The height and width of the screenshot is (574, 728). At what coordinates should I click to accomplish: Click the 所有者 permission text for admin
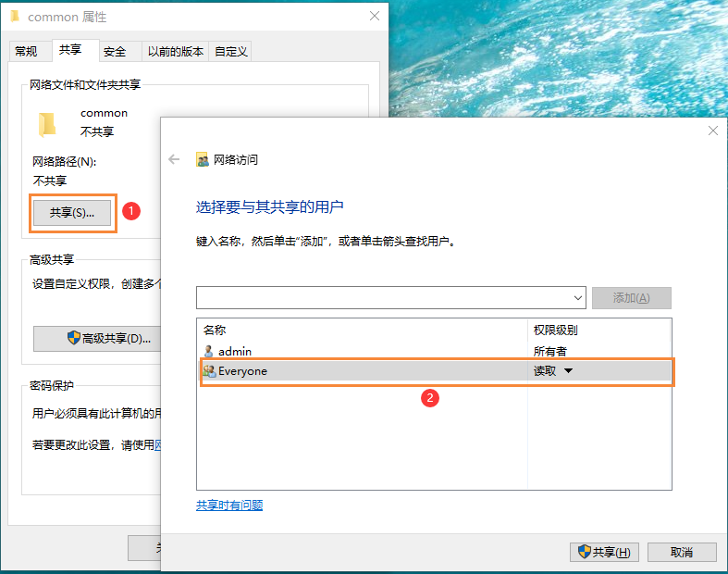(x=550, y=352)
